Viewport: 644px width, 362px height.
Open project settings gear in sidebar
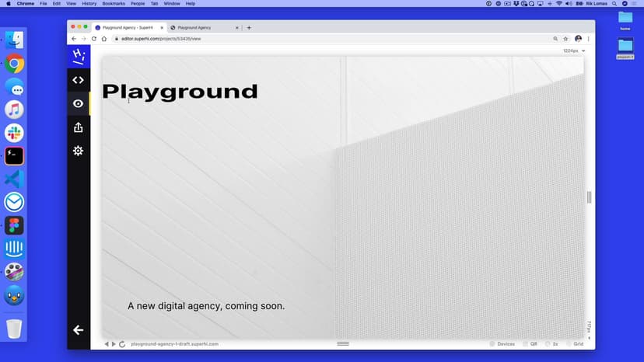click(x=78, y=151)
